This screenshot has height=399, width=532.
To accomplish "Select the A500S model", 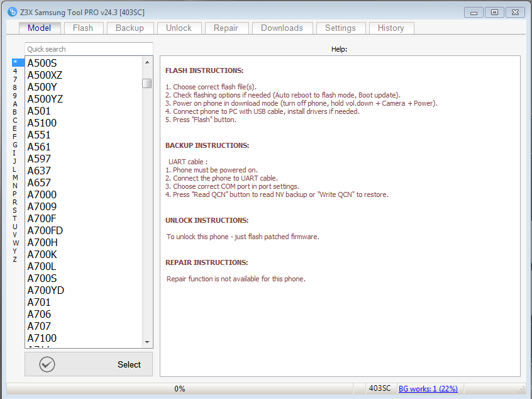I will (42, 62).
